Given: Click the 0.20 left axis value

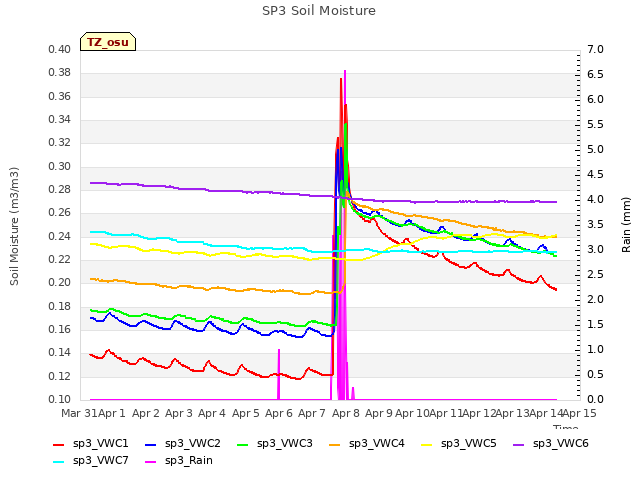Looking at the screenshot, I should pos(60,282).
